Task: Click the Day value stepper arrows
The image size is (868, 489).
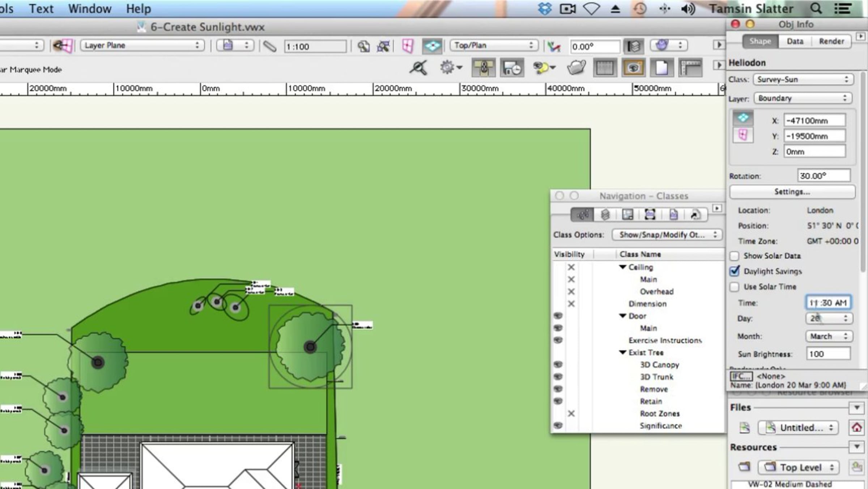Action: click(x=846, y=319)
